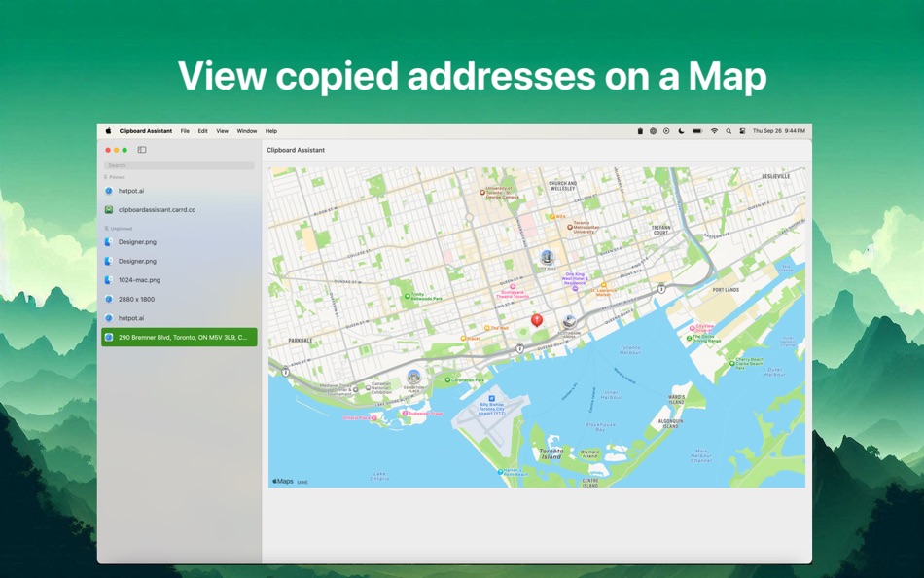Viewport: 924px width, 578px height.
Task: Click the University of Toronto marker
Action: coord(482,191)
